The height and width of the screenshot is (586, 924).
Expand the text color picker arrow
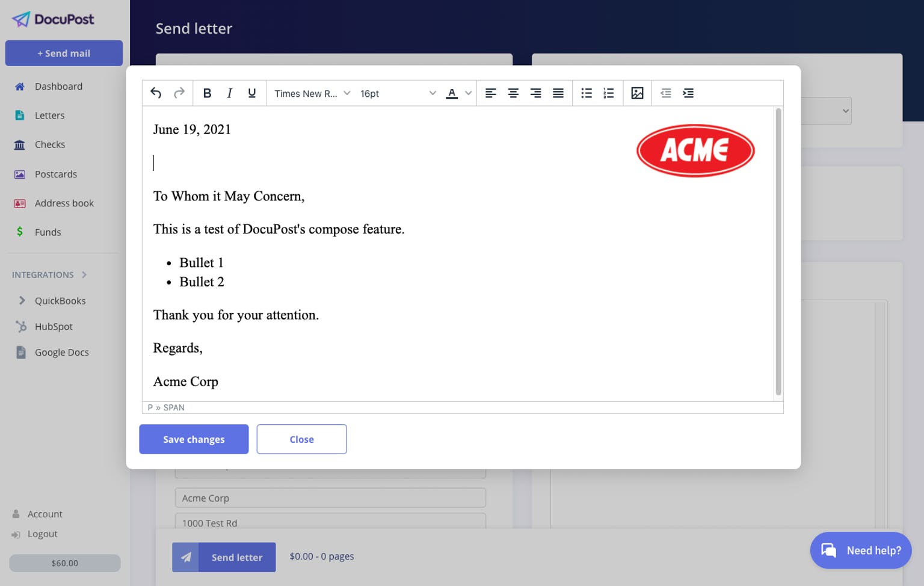468,93
